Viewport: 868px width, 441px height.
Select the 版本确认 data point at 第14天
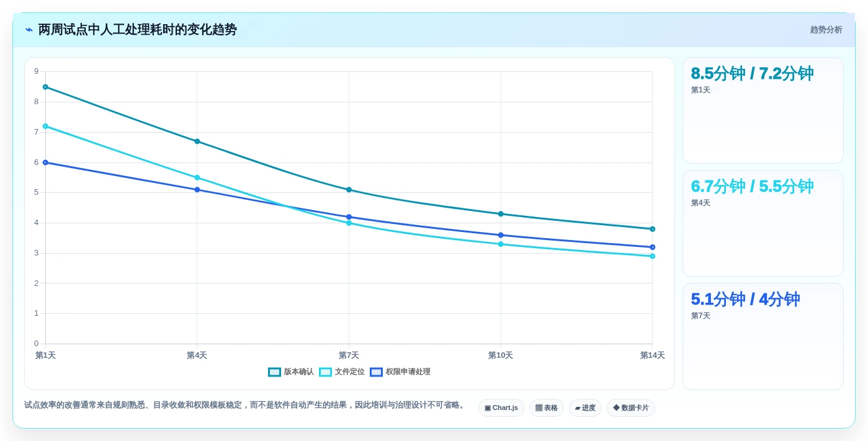652,229
